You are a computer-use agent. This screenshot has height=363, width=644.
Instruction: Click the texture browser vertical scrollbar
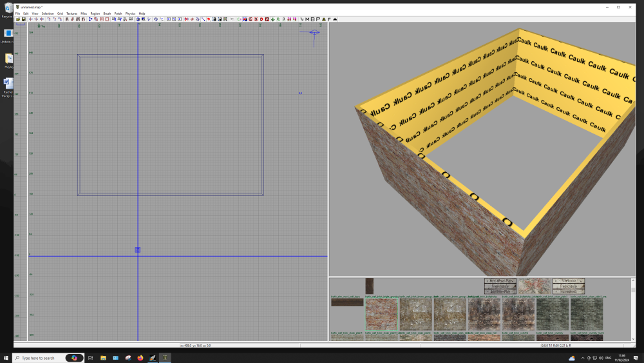633,309
